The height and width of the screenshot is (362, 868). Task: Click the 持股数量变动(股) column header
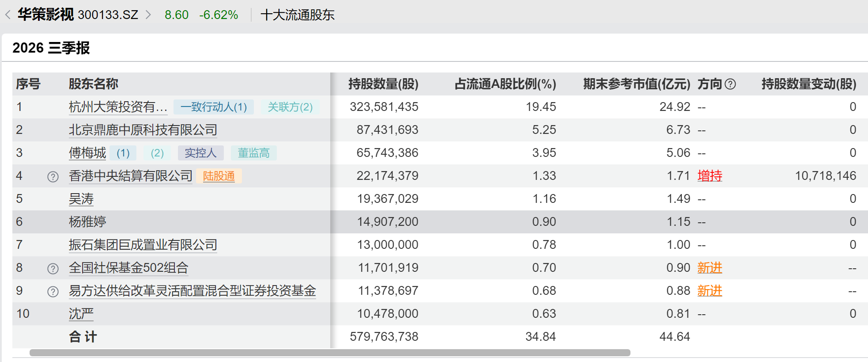coord(809,84)
